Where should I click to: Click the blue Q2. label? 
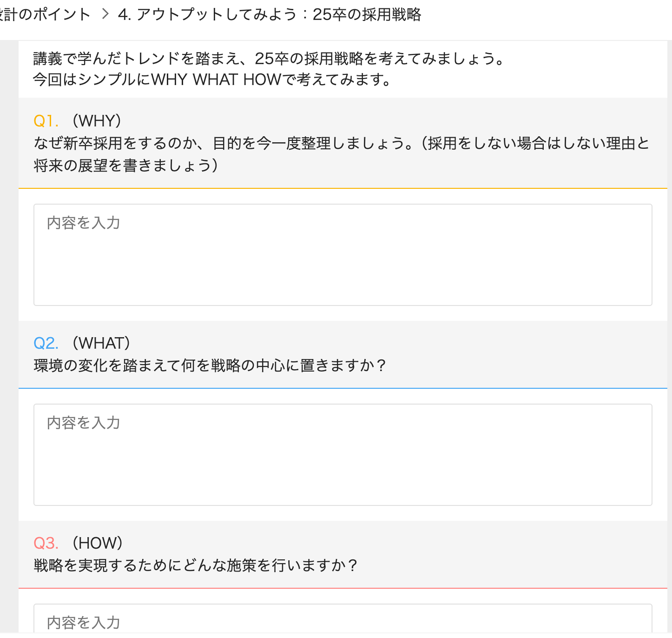[46, 343]
